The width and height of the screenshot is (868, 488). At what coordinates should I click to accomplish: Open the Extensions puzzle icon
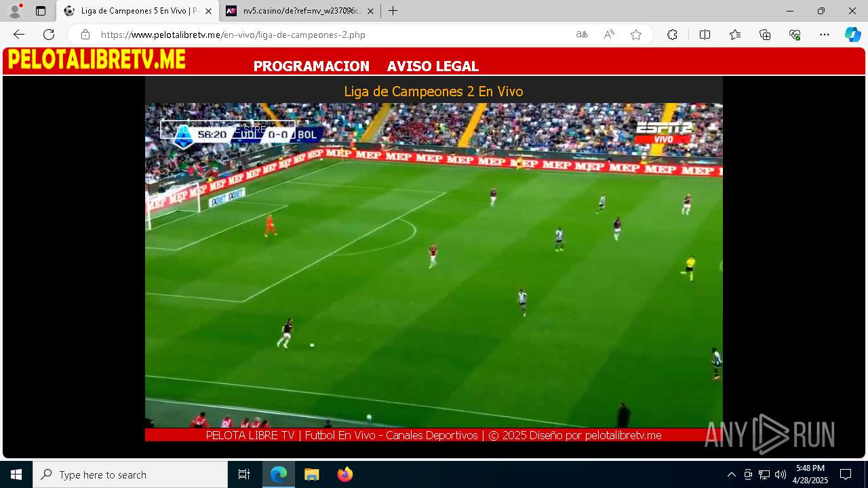click(x=672, y=35)
